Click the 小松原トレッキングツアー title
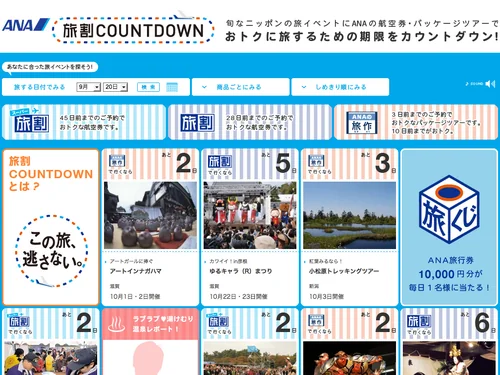Image resolution: width=500 pixels, height=375 pixels. pos(344,271)
